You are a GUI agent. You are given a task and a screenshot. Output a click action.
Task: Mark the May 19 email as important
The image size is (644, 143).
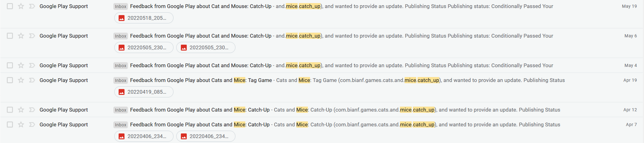click(32, 6)
